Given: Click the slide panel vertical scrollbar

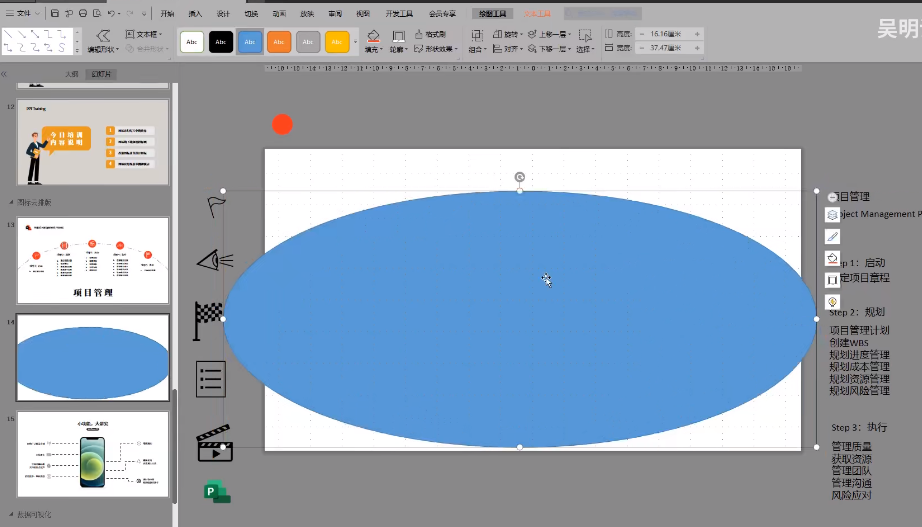Looking at the screenshot, I should (x=175, y=445).
